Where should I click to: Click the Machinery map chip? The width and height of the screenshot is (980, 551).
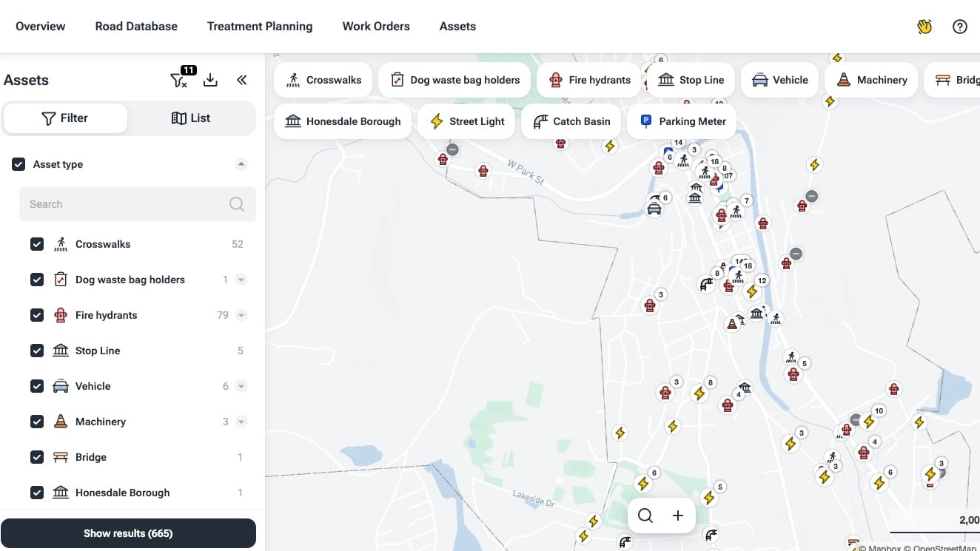click(871, 80)
